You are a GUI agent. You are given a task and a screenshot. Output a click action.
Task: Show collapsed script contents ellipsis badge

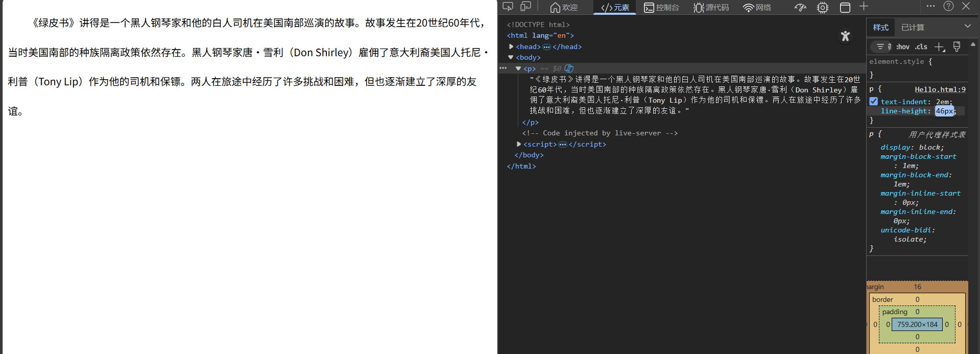(x=562, y=145)
